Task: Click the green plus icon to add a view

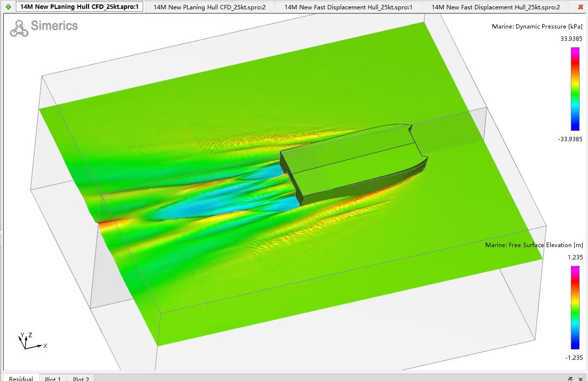Action: 8,7
